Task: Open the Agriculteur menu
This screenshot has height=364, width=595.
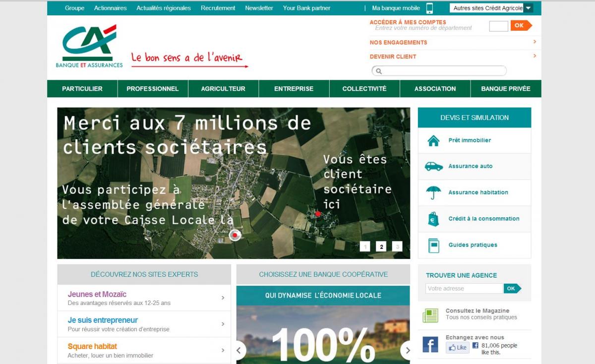Action: tap(223, 89)
